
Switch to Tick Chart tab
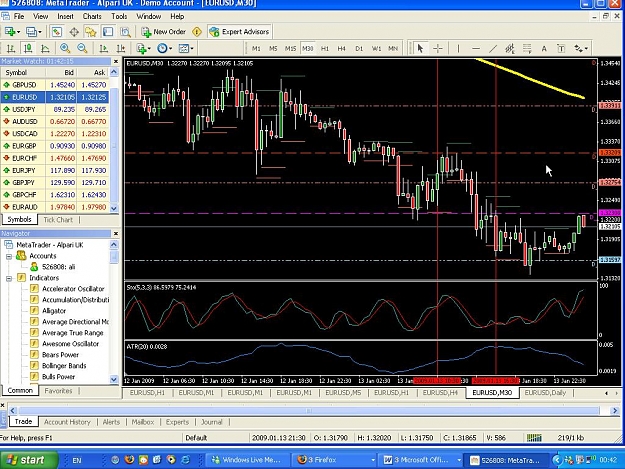click(58, 220)
